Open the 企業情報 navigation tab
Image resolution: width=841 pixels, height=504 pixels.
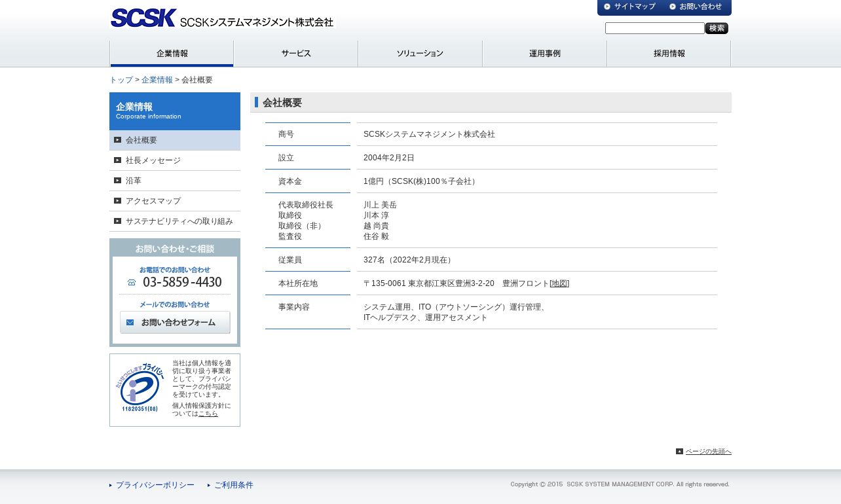(x=172, y=54)
